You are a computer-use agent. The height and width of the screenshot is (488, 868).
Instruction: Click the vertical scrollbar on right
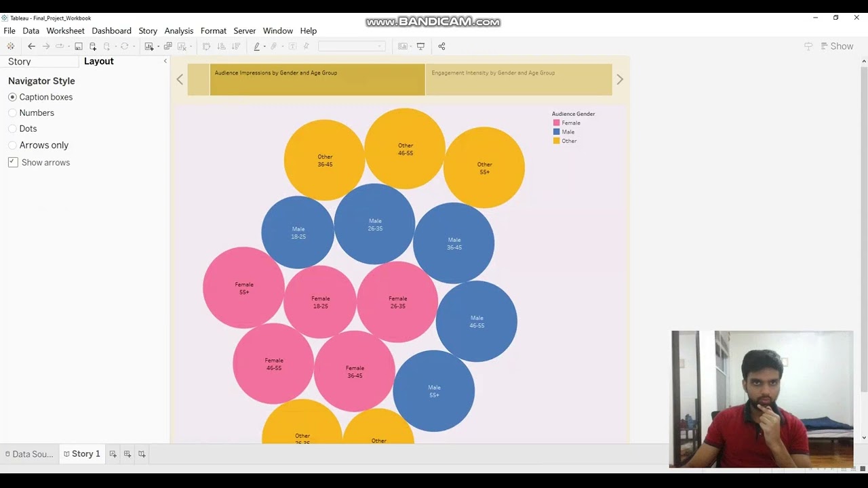(x=863, y=228)
